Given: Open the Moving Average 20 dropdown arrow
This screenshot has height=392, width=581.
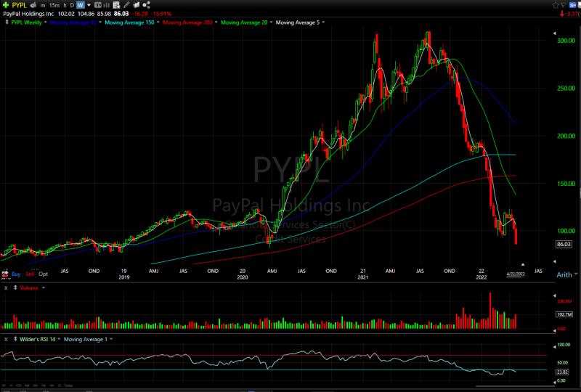Looking at the screenshot, I should [271, 23].
